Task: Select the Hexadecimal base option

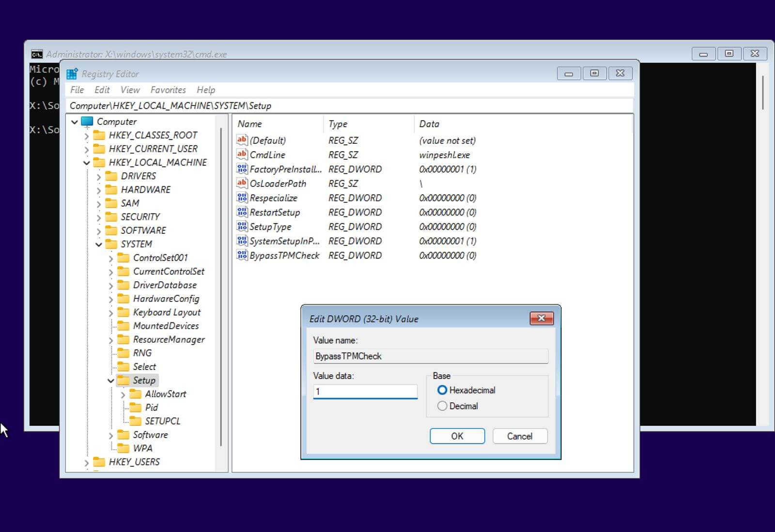Action: (x=442, y=390)
